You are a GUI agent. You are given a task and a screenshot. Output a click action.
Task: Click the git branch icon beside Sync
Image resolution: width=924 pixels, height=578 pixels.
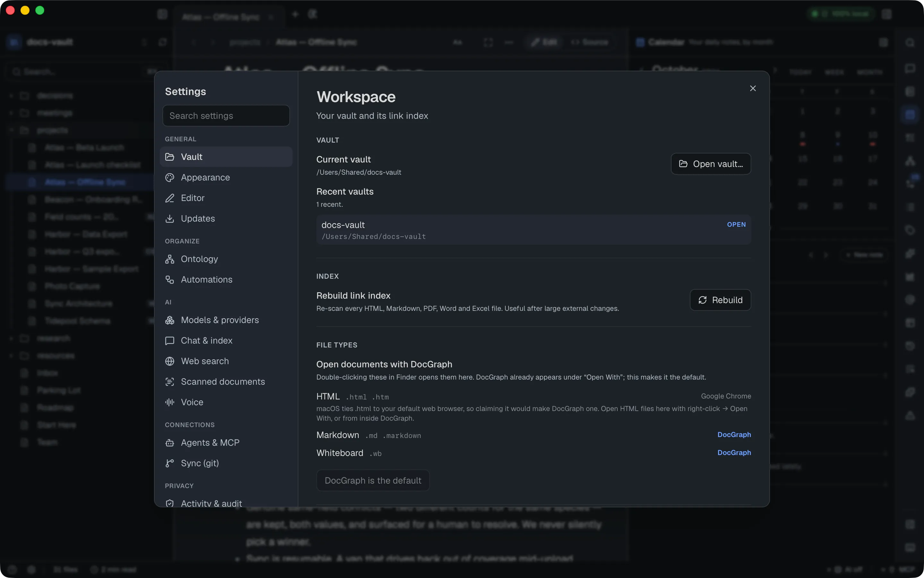click(170, 463)
